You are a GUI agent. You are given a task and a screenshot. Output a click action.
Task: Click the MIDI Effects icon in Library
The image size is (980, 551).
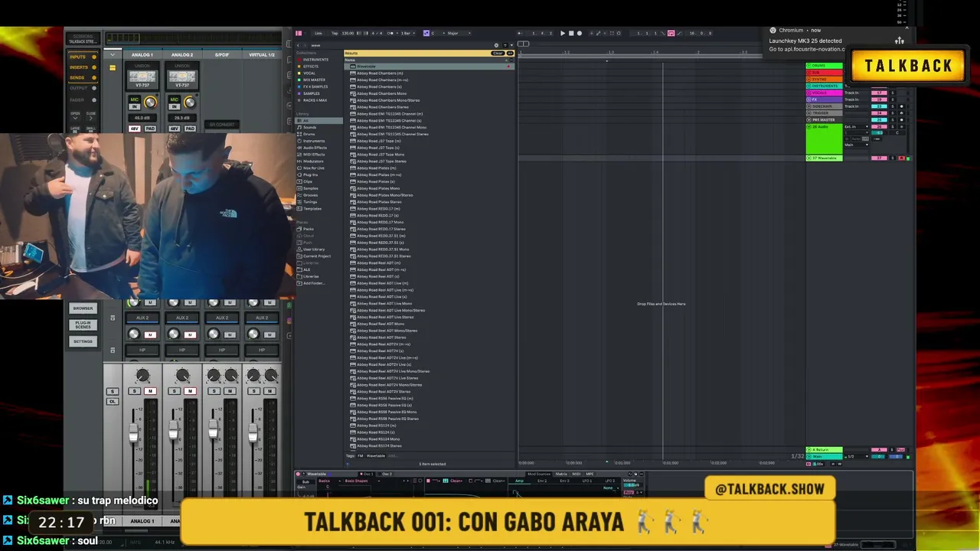click(299, 155)
